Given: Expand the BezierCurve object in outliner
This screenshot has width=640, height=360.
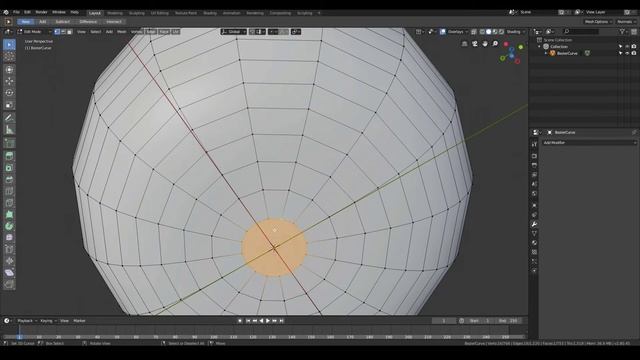Looking at the screenshot, I should [546, 53].
